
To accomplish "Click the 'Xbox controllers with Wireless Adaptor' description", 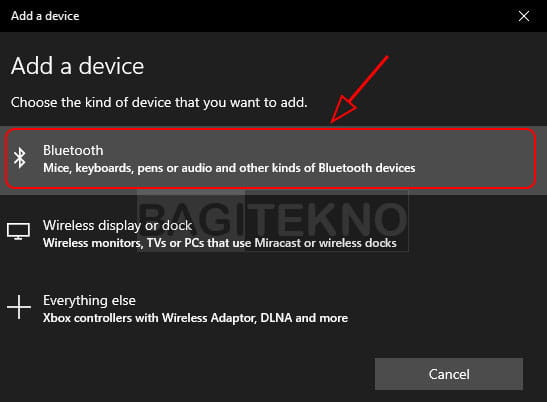I will pyautogui.click(x=195, y=318).
